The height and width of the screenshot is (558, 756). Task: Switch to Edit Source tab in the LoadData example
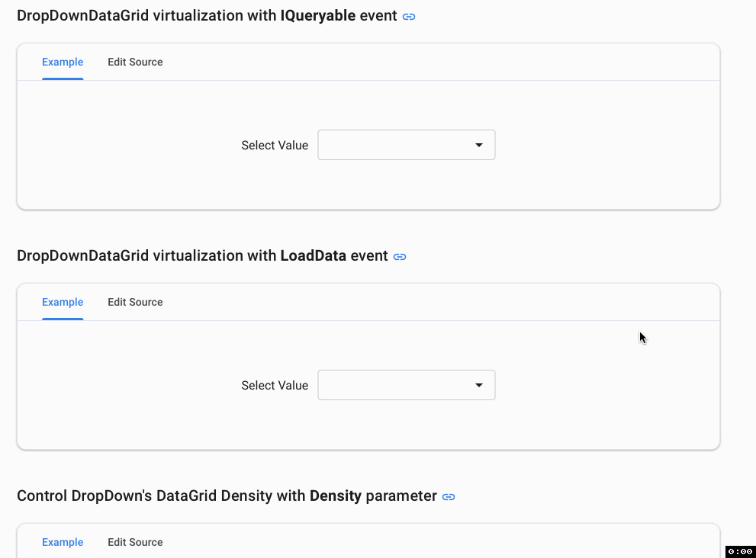coord(135,302)
